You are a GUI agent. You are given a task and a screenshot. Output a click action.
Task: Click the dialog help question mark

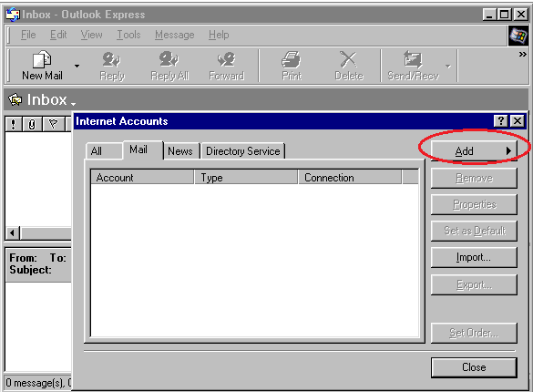[501, 120]
